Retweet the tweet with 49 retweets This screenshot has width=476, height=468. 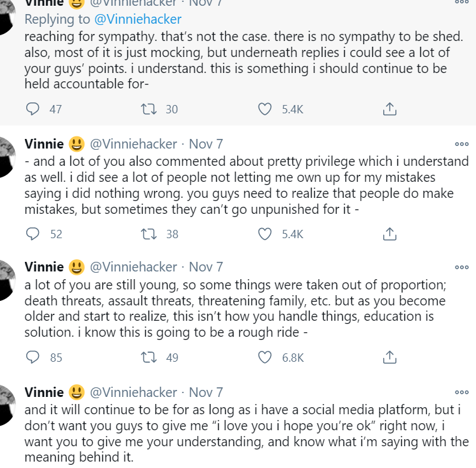pyautogui.click(x=148, y=357)
